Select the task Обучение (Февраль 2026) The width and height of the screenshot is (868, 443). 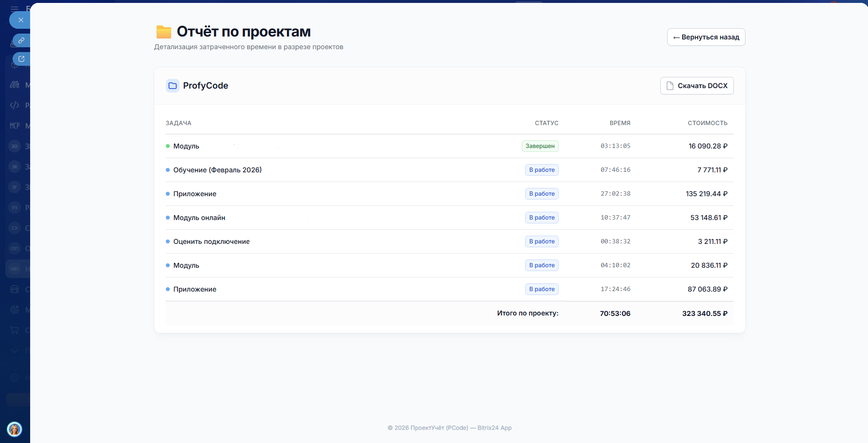[x=217, y=170]
